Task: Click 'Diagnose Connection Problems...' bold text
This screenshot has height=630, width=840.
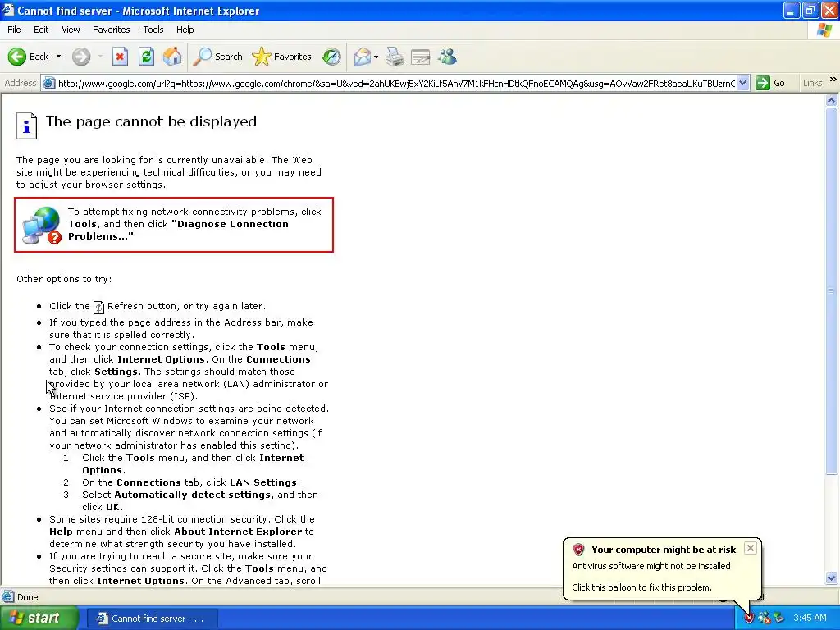Action: [178, 230]
